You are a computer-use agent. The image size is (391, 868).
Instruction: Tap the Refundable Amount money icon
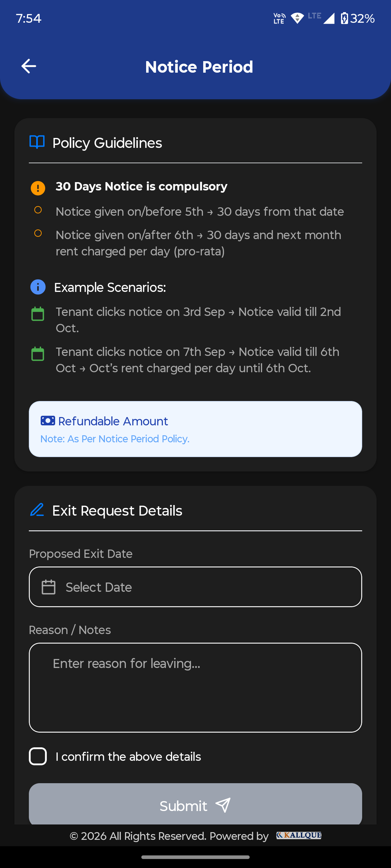[x=47, y=421]
